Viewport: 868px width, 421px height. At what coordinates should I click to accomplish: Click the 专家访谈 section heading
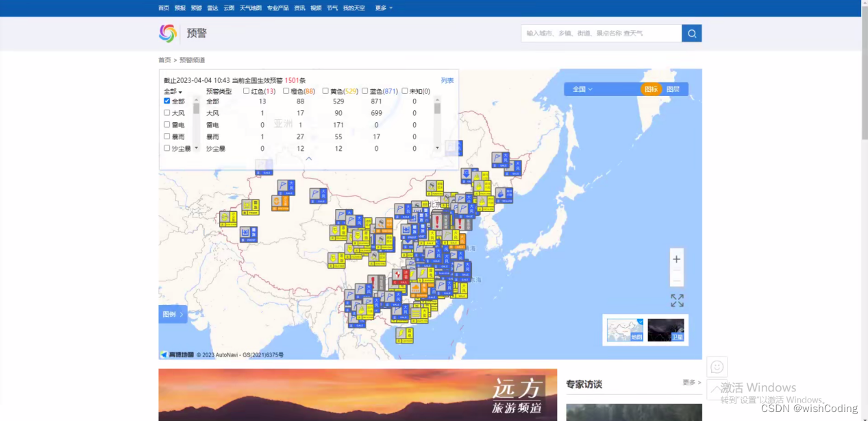point(584,385)
